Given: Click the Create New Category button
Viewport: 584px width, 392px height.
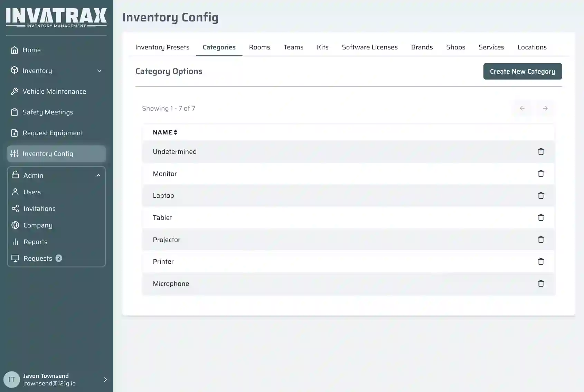Looking at the screenshot, I should pyautogui.click(x=522, y=71).
